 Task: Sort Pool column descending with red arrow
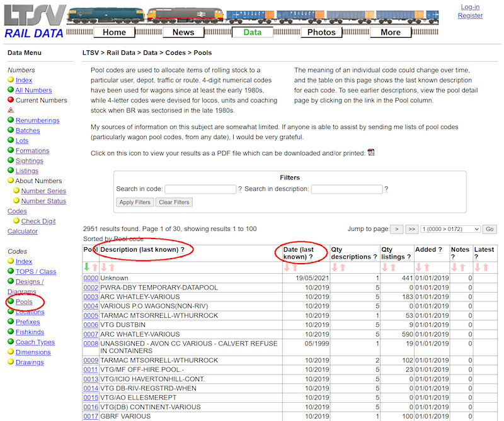point(94,267)
